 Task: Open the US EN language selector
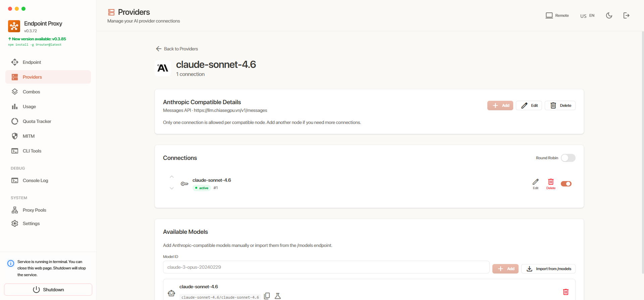(587, 15)
